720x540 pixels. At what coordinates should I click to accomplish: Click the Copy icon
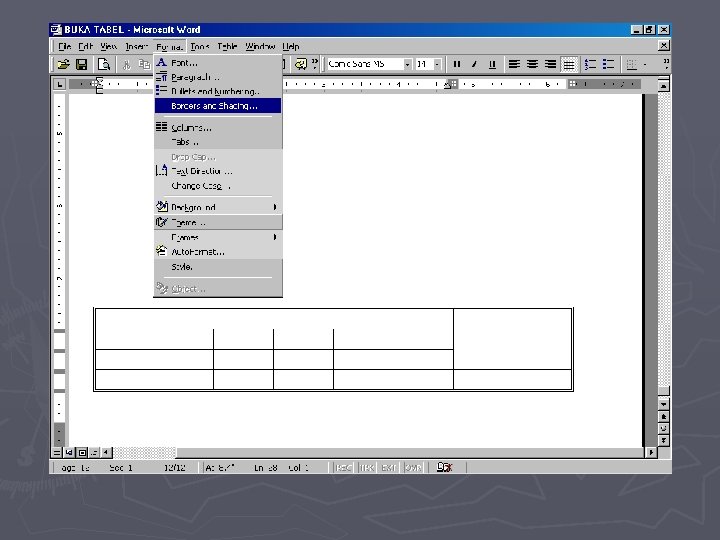click(144, 64)
